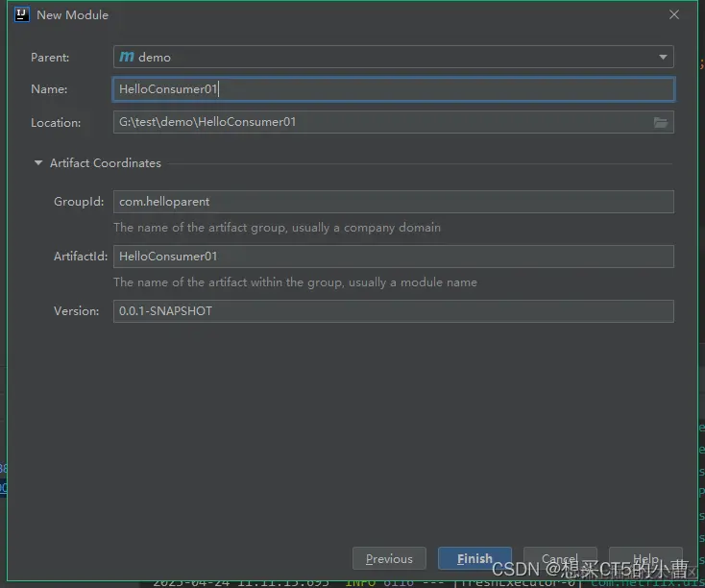Click the Location path field
This screenshot has width=705, height=588.
(x=394, y=122)
